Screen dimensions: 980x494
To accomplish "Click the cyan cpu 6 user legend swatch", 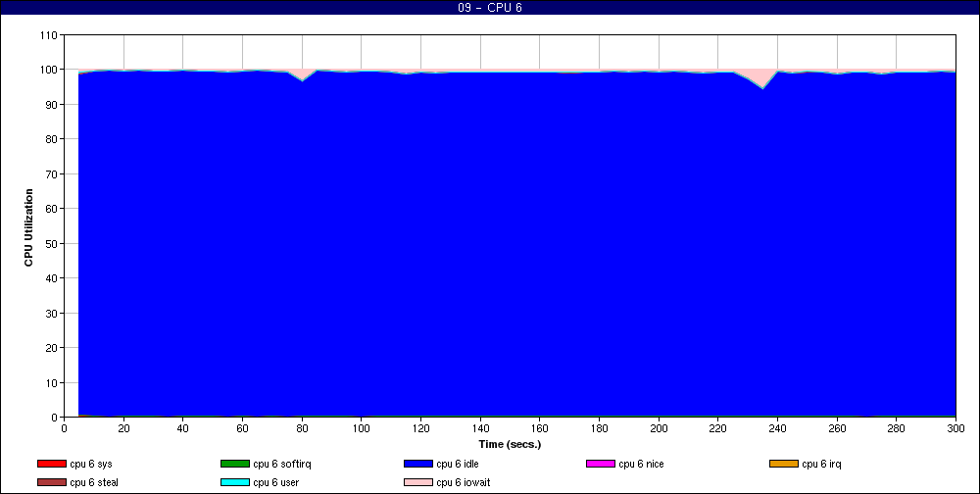I will [x=235, y=483].
